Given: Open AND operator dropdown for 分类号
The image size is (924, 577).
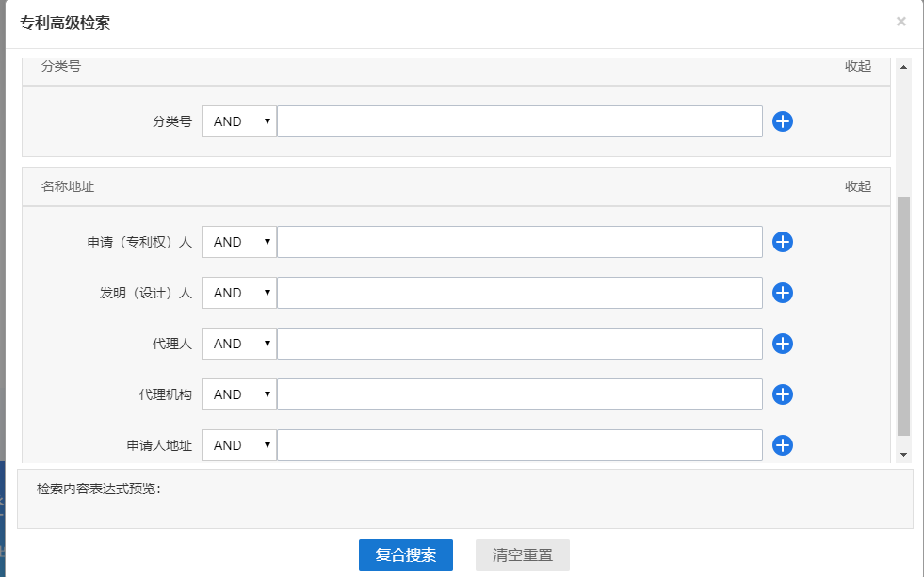Looking at the screenshot, I should tap(239, 121).
